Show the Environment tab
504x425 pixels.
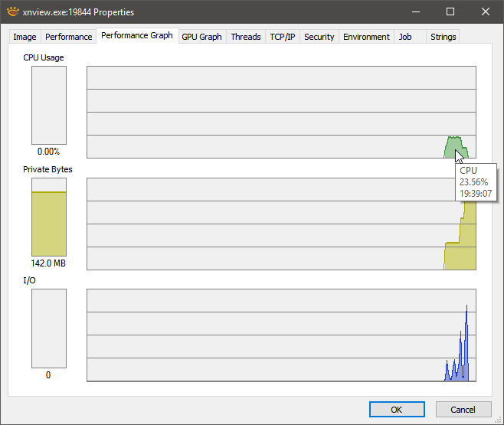click(366, 37)
